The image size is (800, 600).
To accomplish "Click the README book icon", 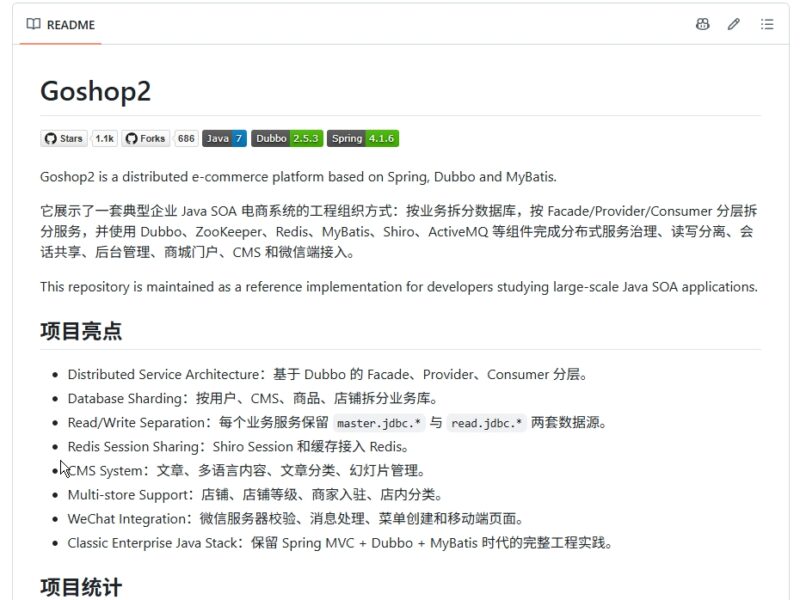I will 33,24.
